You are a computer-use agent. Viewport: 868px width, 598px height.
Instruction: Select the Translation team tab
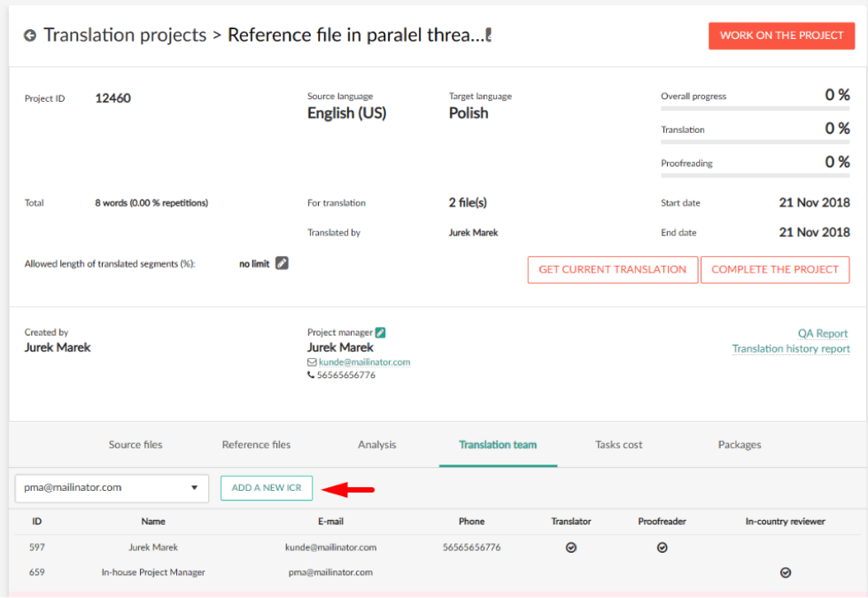coord(498,445)
